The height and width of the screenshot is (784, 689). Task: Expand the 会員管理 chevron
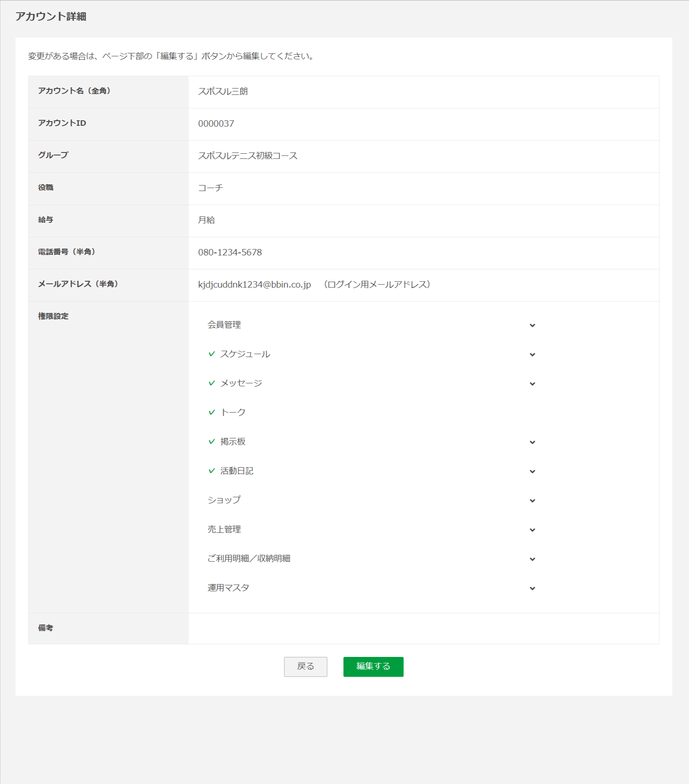(532, 325)
